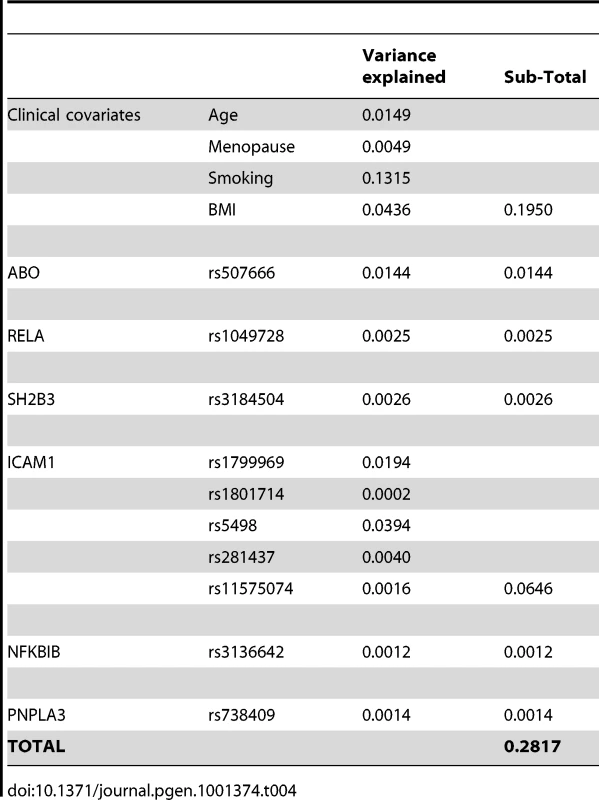Select the BMI sub-total value 0.1950
This screenshot has width=599, height=800.
click(x=528, y=210)
